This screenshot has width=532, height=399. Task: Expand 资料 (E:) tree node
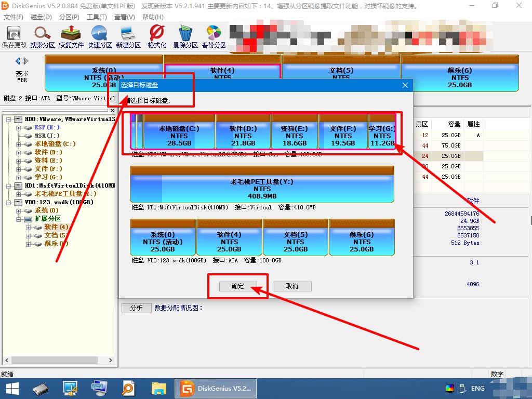coord(18,161)
